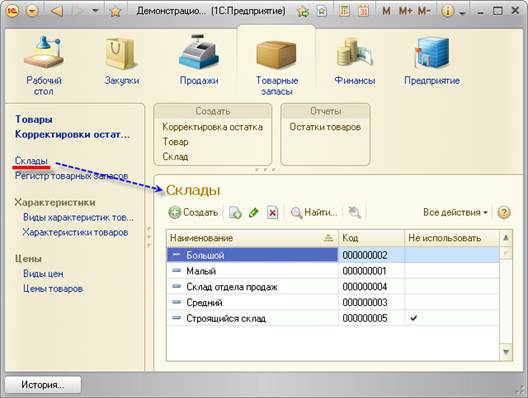
Task: Click the green pencil edit icon
Action: point(254,212)
